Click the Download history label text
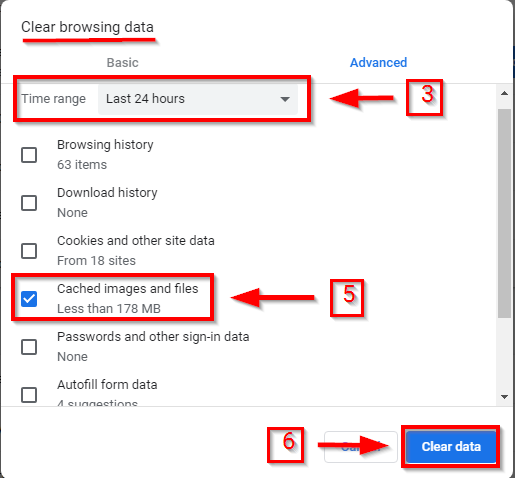This screenshot has height=478, width=515. (x=107, y=193)
